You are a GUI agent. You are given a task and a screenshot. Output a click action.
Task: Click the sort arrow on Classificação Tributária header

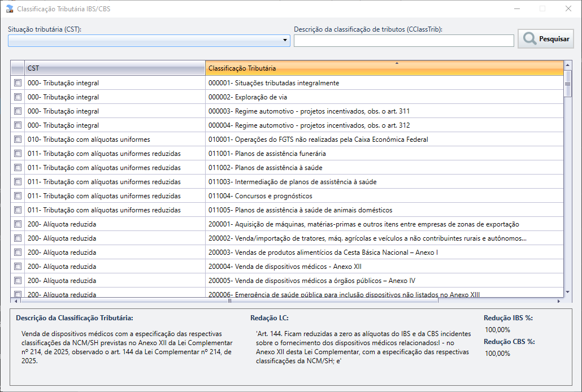[x=397, y=63]
